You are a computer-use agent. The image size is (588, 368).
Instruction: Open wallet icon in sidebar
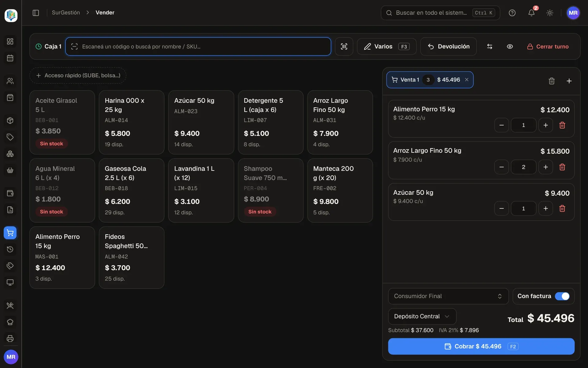10,193
